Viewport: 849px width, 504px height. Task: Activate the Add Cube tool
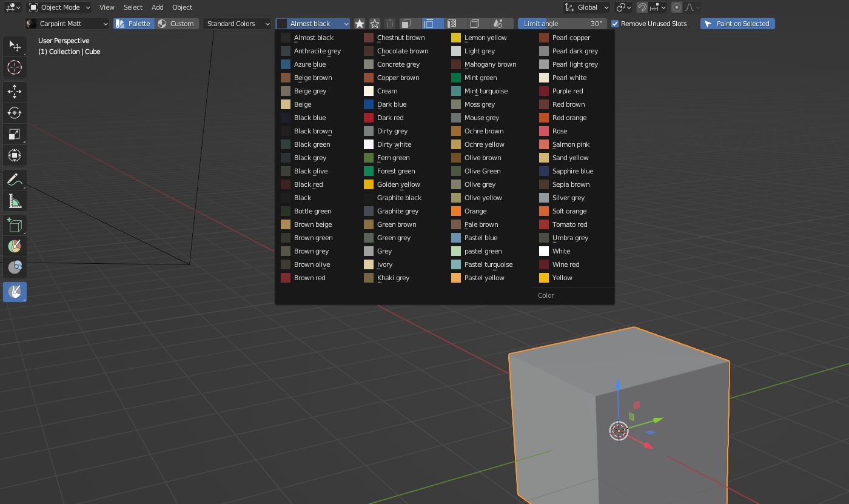15,224
